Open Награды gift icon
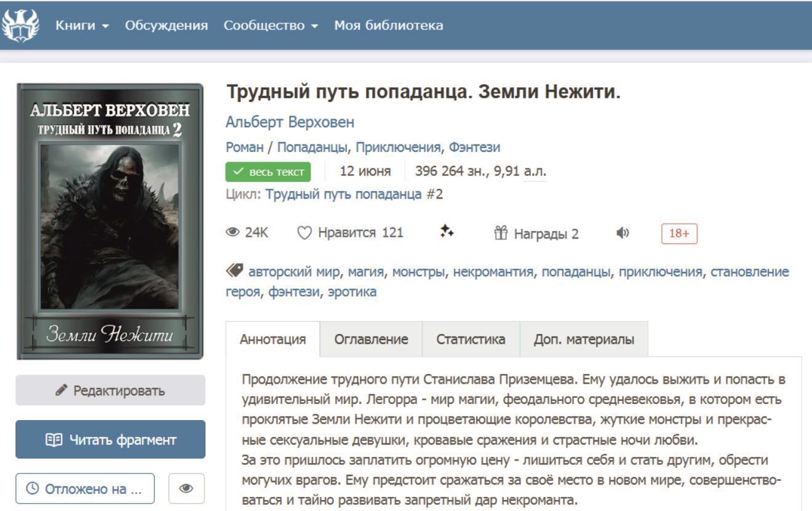Viewport: 812px width, 511px height. tap(500, 233)
